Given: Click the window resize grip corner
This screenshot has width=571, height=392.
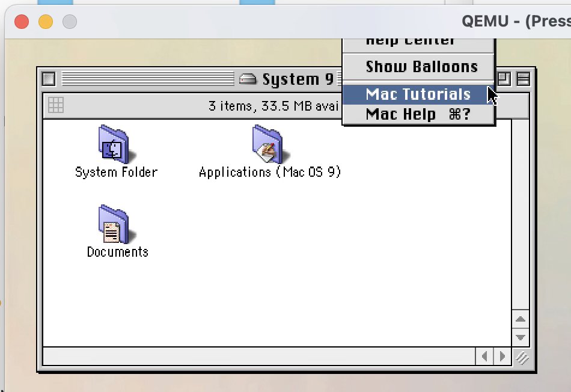Looking at the screenshot, I should [x=522, y=357].
